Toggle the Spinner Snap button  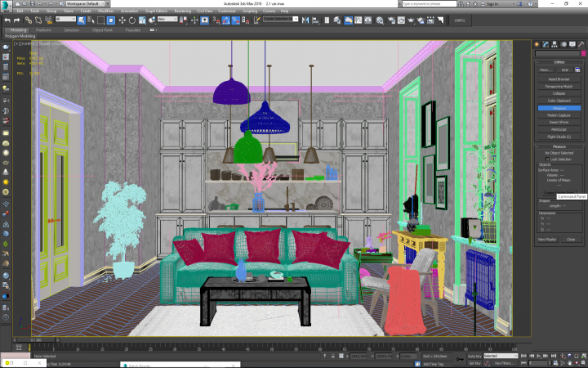click(246, 20)
